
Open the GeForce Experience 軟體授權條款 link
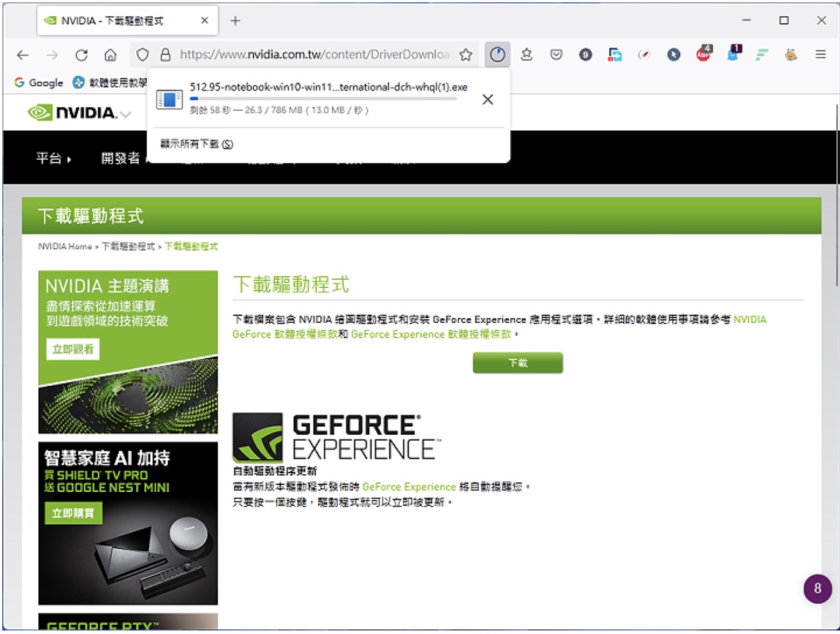point(430,334)
